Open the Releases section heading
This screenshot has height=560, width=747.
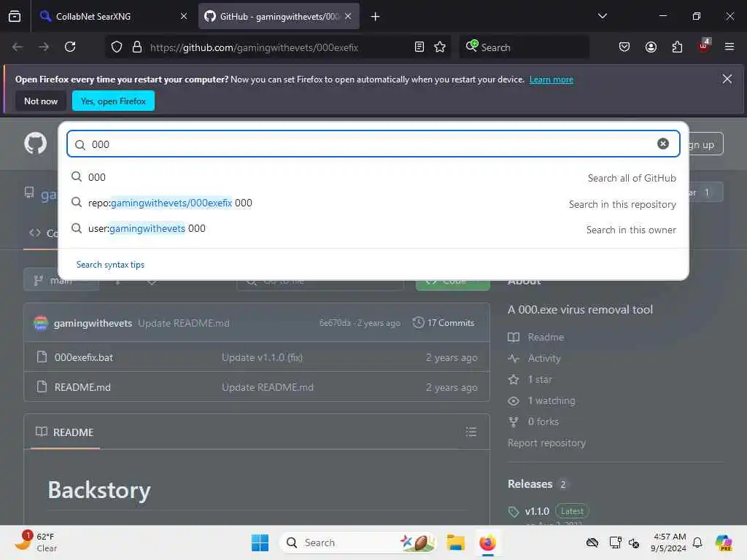tap(530, 484)
